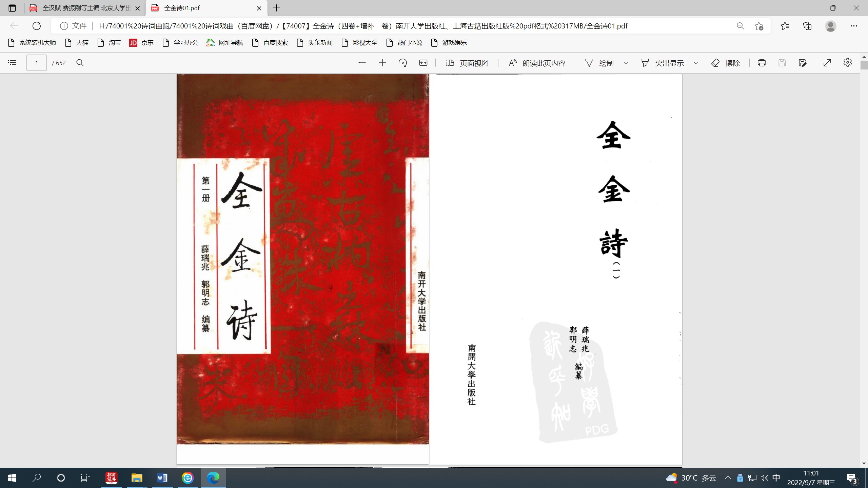This screenshot has height=488, width=868.
Task: Enter PDF full screen mode
Action: pos(827,63)
